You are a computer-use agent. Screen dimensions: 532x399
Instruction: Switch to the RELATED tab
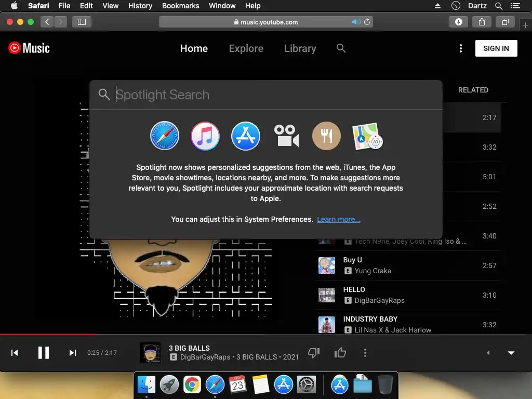tap(473, 90)
